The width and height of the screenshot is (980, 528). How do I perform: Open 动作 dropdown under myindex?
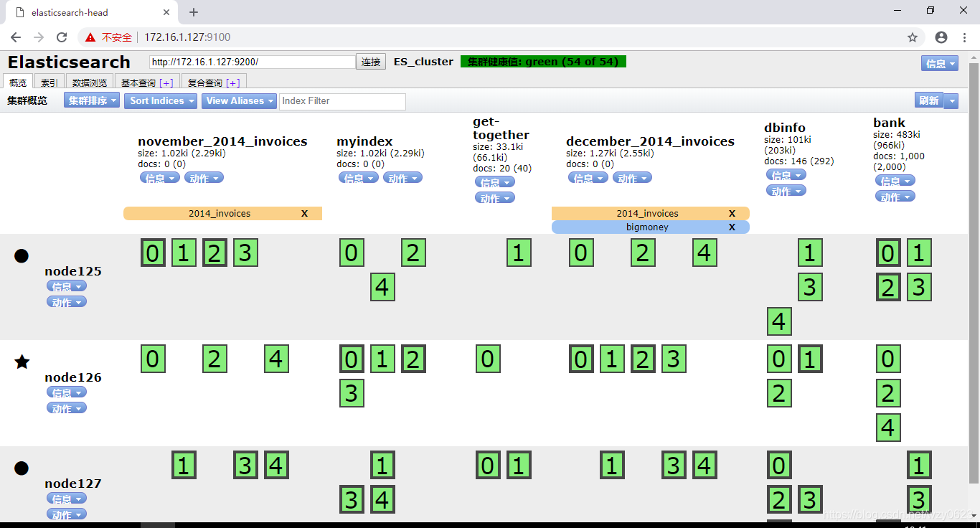coord(402,178)
